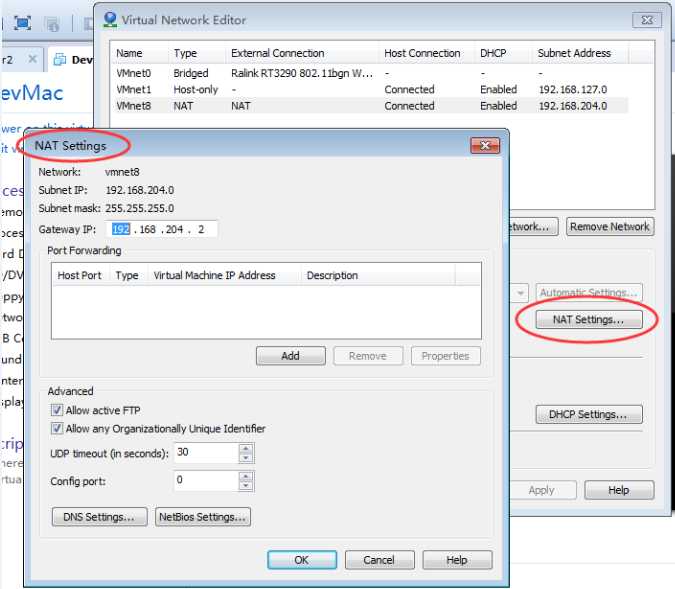Close the r2 tab with X
This screenshot has height=589, width=675.
32,59
